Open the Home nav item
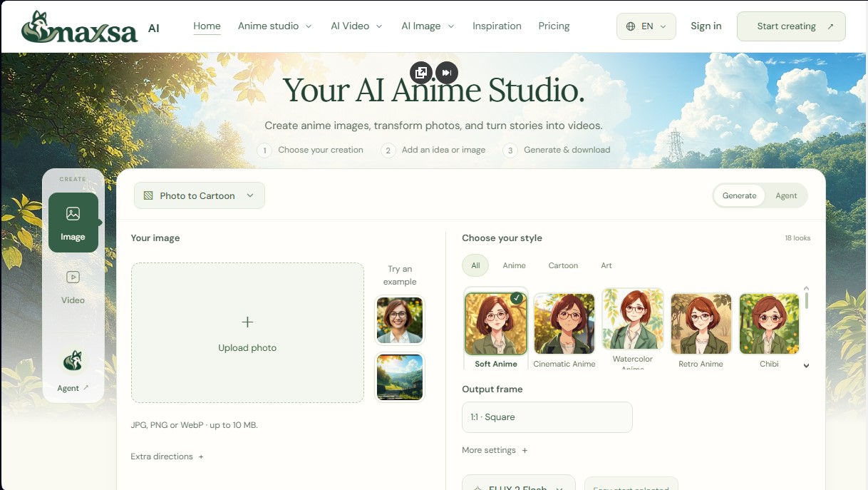This screenshot has height=490, width=868. 207,26
